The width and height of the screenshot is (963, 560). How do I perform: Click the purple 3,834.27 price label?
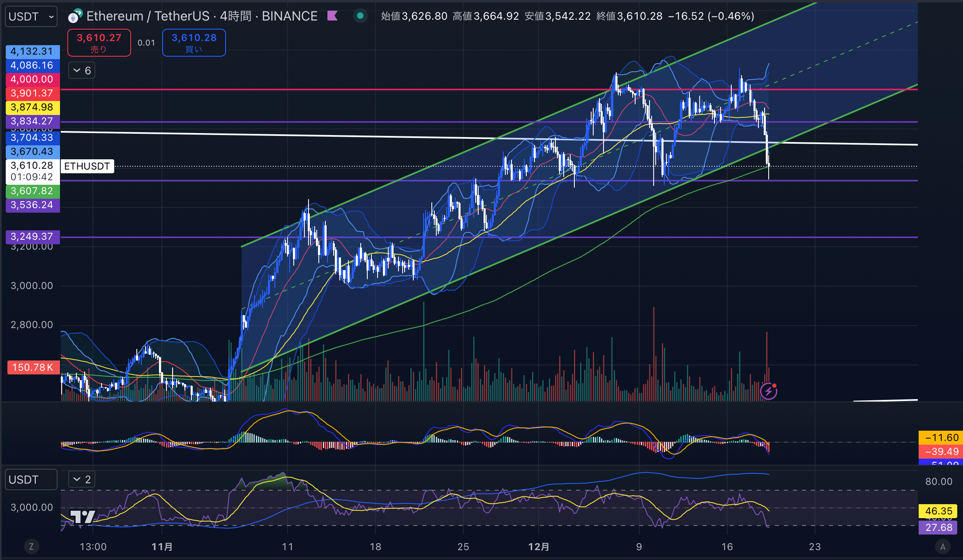tap(32, 121)
